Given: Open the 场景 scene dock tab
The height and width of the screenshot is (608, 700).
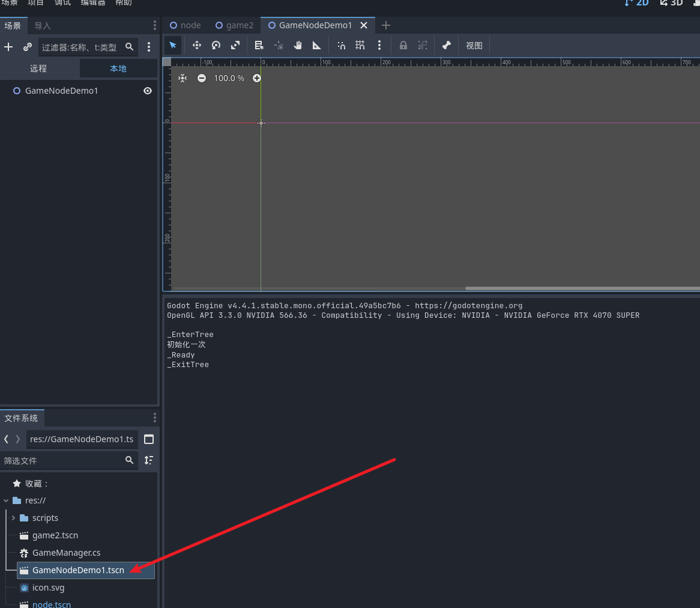Looking at the screenshot, I should coord(13,25).
